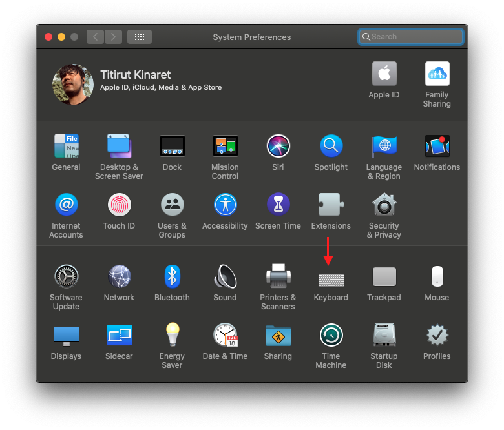The width and height of the screenshot is (504, 430).
Task: Click the forward navigation arrow
Action: click(x=113, y=37)
